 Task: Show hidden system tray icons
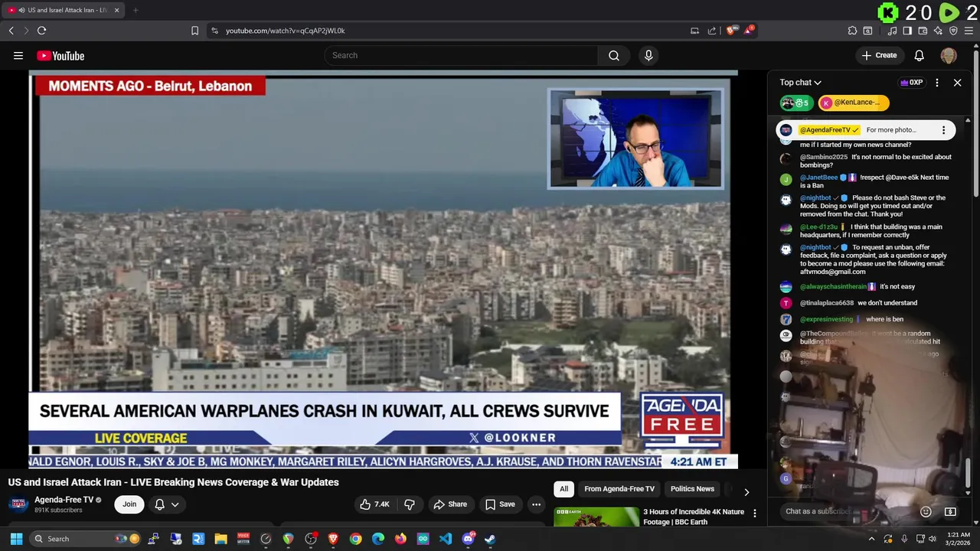point(871,539)
